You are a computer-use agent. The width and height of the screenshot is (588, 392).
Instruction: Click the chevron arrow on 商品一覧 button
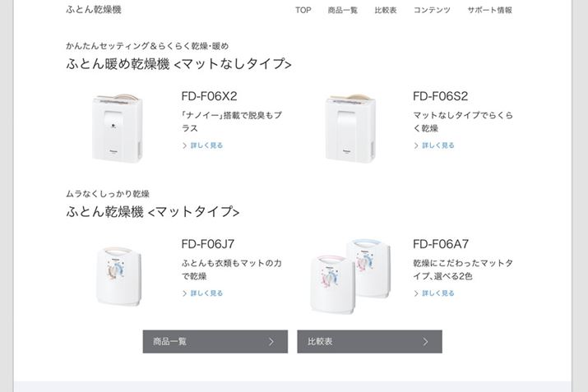tap(271, 342)
